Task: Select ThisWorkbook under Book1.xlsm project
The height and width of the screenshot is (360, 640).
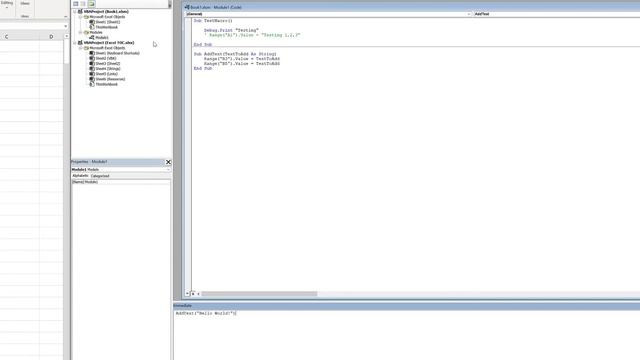Action: pyautogui.click(x=107, y=27)
